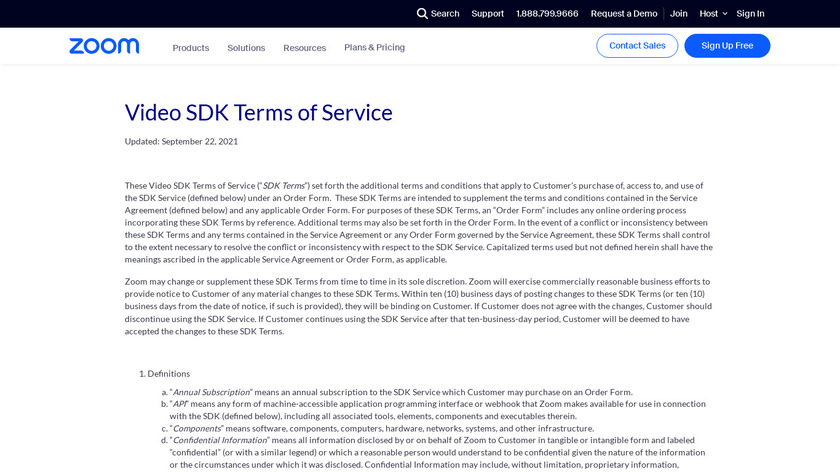
Task: Call the 1.888.799.9666 phone link
Action: [x=547, y=14]
